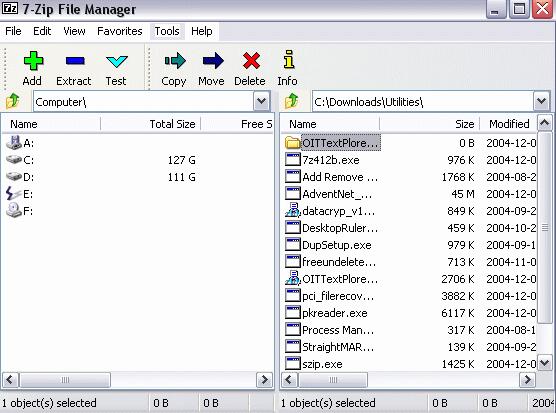This screenshot has width=556, height=413.
Task: Click the 6117 K size value
Action: pos(458,313)
